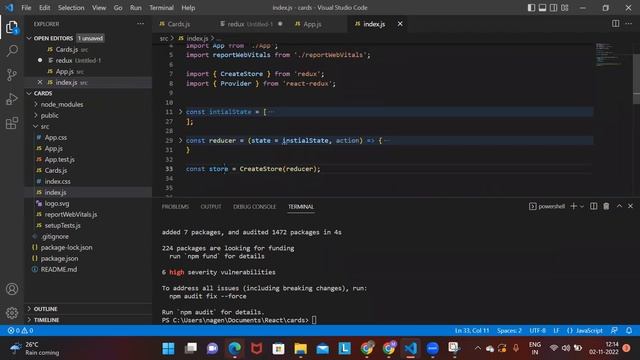Unfold the reducer function on line 29

point(180,140)
